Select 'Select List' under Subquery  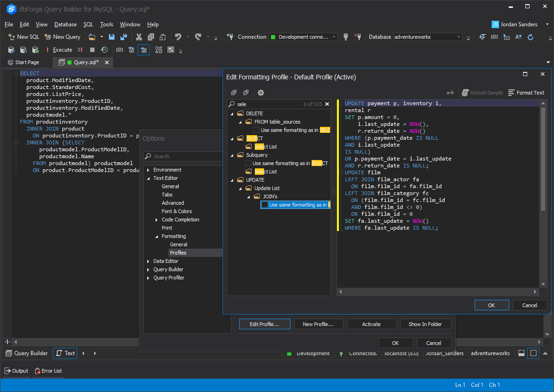coord(265,172)
